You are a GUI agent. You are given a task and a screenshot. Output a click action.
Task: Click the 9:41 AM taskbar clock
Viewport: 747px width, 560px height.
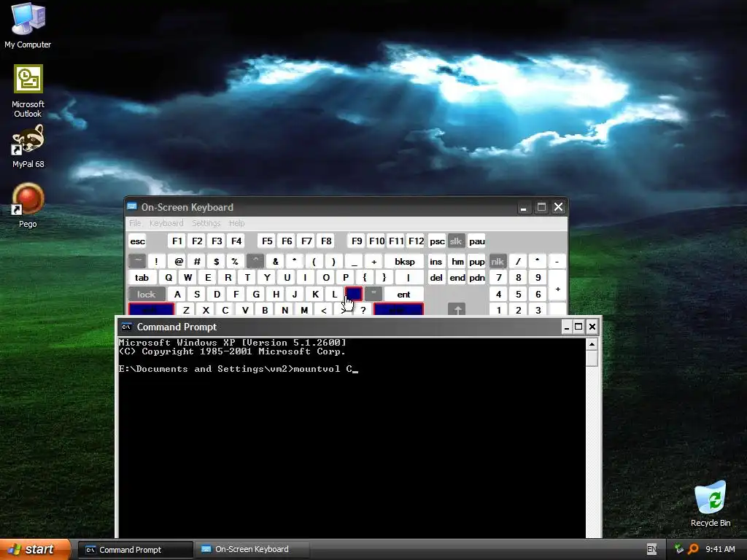[x=720, y=549]
